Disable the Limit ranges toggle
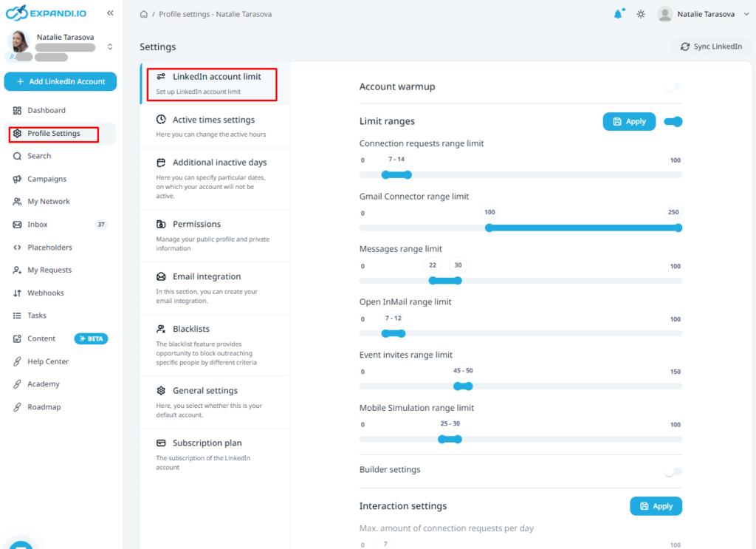 (x=673, y=122)
